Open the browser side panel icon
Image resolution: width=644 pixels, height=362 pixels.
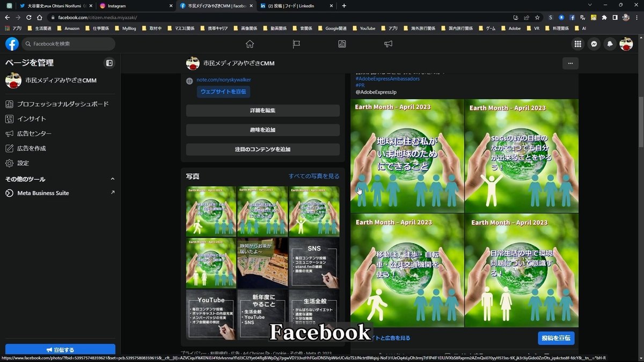[x=615, y=17]
